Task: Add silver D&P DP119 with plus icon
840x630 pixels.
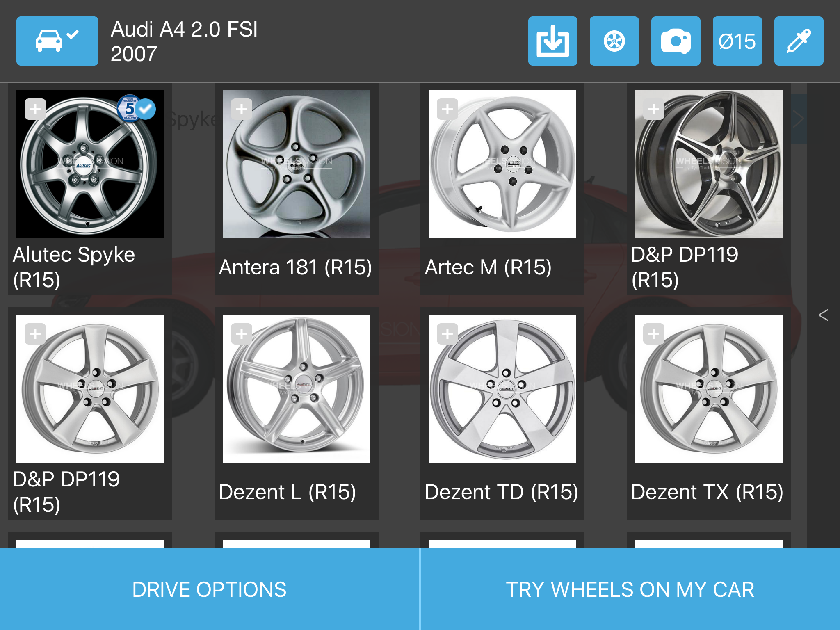Action: point(35,334)
